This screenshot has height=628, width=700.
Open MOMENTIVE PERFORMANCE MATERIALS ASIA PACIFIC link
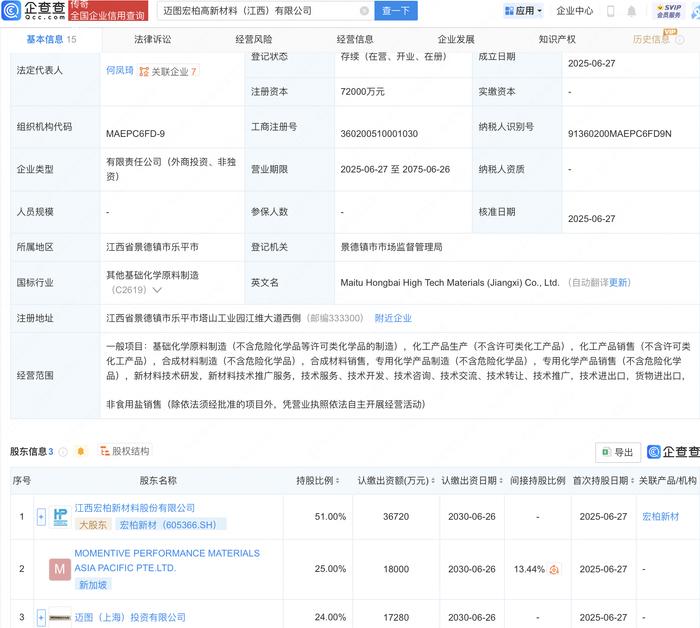tap(167, 561)
